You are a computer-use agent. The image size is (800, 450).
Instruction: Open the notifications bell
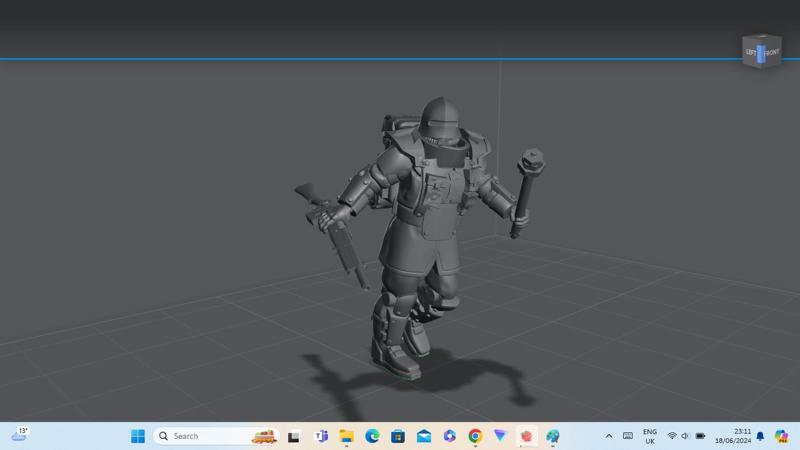(x=760, y=436)
